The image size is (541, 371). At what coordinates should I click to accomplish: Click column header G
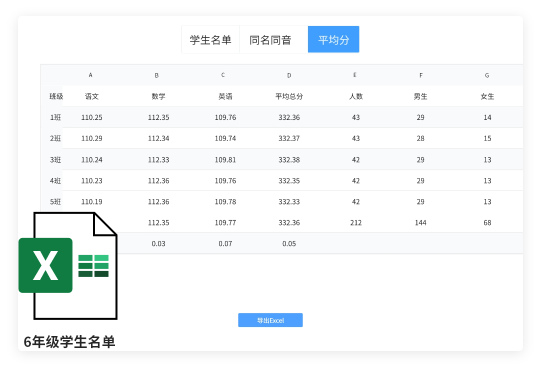(x=487, y=75)
